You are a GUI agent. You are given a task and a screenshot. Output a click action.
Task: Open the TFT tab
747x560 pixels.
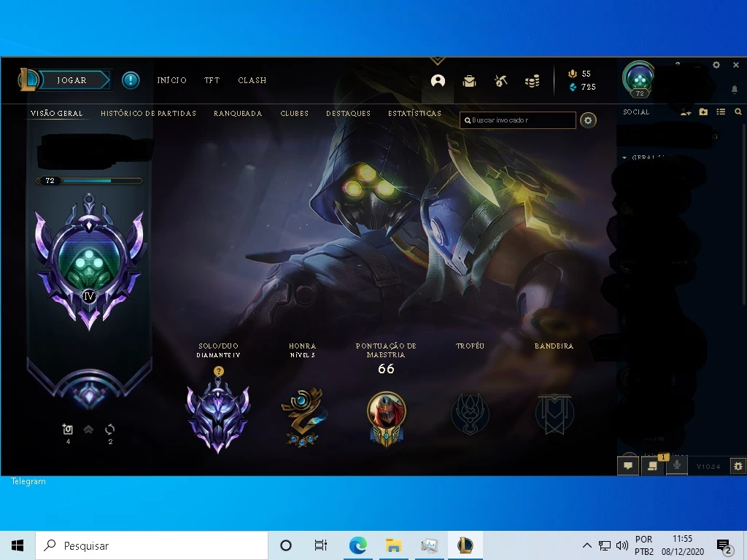pyautogui.click(x=212, y=80)
